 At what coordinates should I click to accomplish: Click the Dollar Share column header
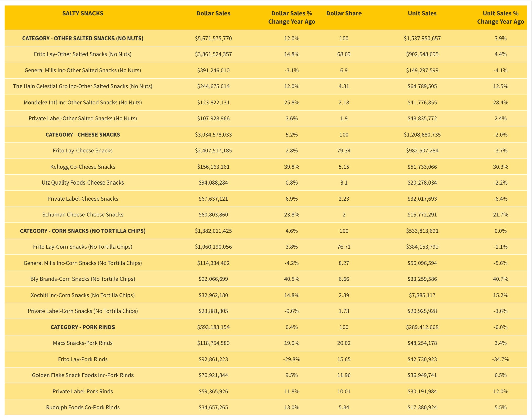click(x=344, y=13)
